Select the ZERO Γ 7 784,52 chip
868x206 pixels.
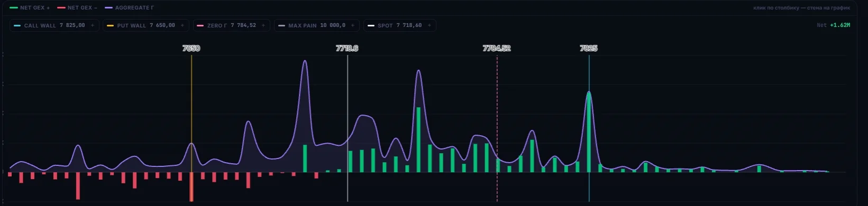[231, 25]
